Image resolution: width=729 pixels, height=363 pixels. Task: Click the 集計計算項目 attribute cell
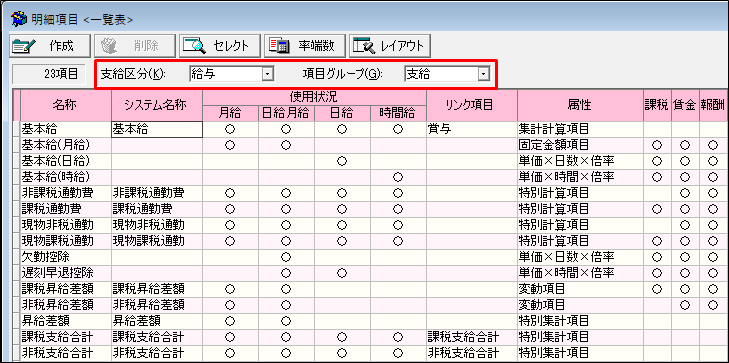[580, 130]
